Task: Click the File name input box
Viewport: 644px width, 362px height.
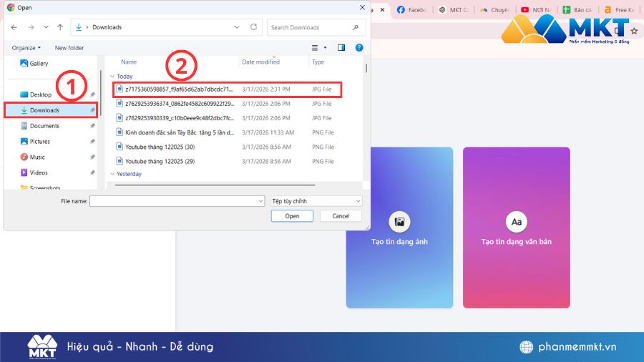Action: click(x=174, y=201)
